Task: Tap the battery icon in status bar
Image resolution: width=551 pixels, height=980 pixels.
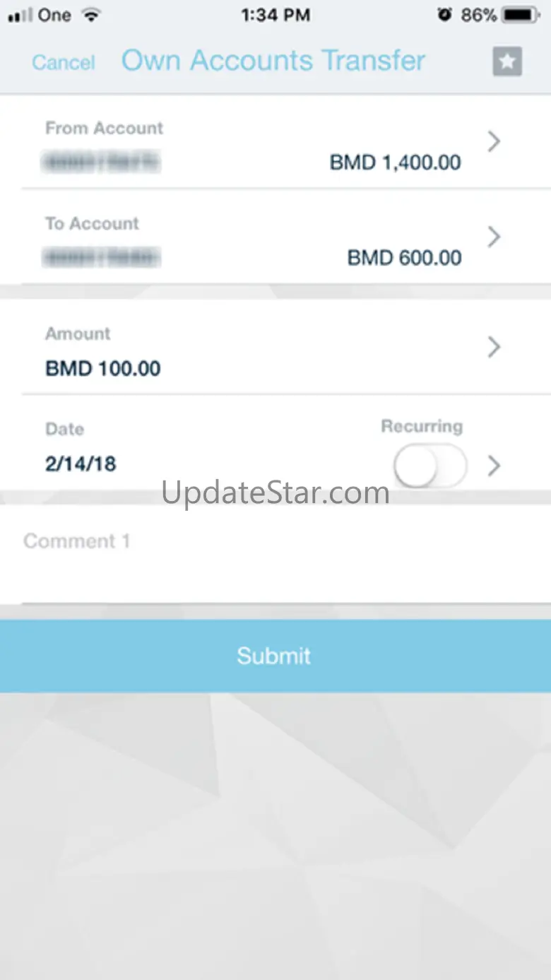Action: click(523, 15)
